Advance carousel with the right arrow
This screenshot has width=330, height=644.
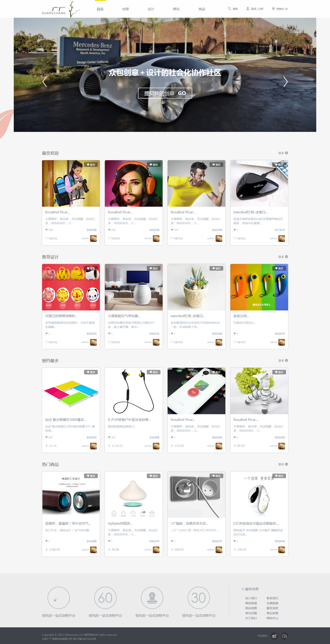point(285,81)
